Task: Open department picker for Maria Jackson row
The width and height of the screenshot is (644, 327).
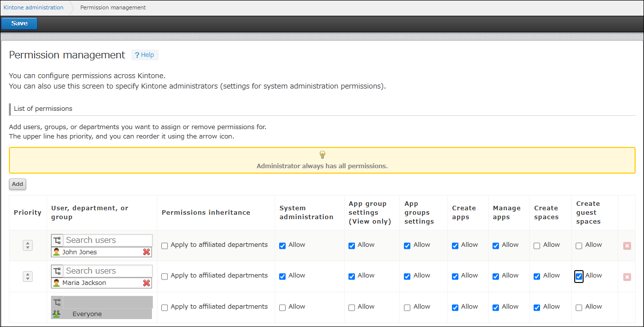Action: coord(56,271)
